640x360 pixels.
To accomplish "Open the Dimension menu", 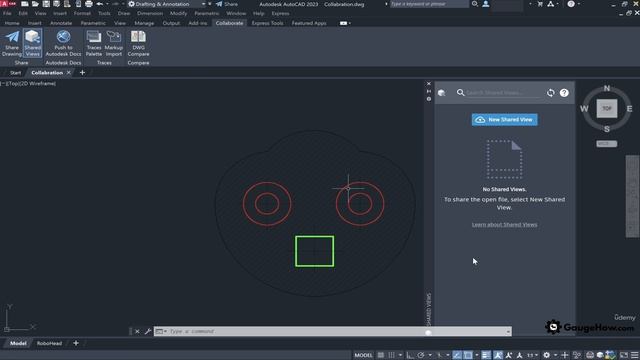I will pyautogui.click(x=150, y=13).
